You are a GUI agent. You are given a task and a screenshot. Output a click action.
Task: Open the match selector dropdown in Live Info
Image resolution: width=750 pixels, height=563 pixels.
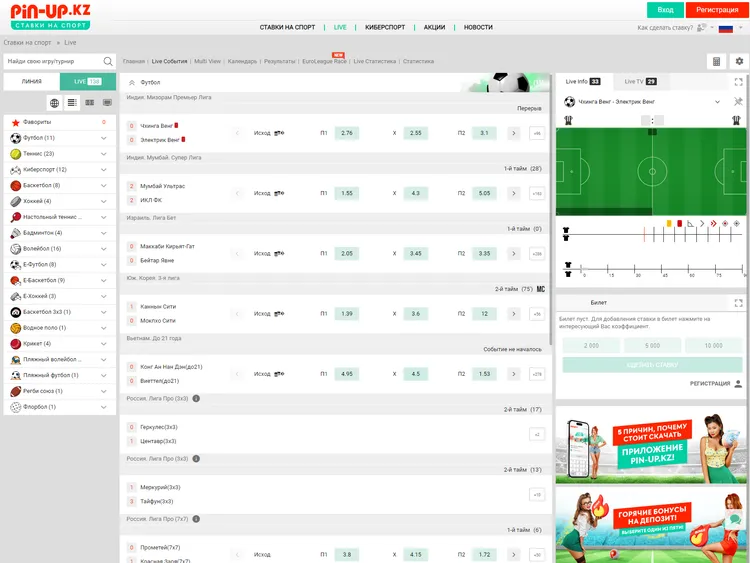coord(717,101)
